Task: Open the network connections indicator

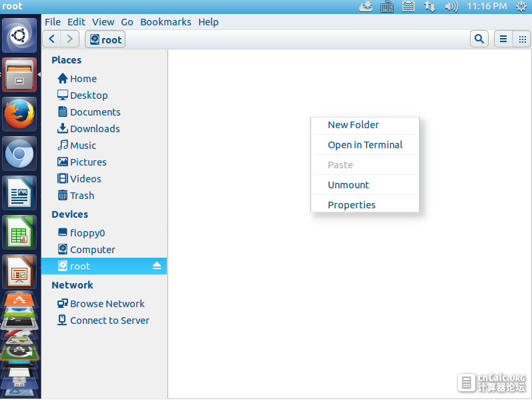Action: (x=429, y=7)
